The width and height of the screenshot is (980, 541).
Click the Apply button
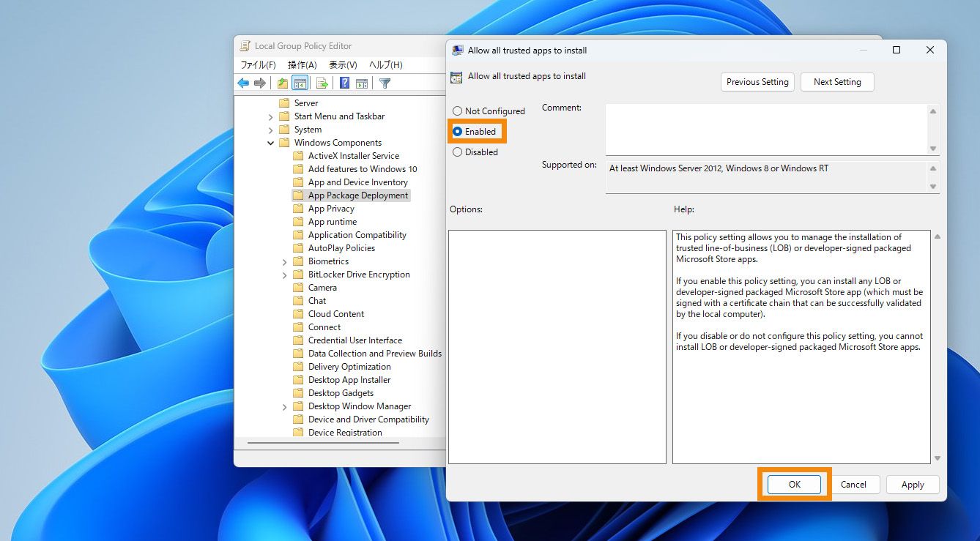pos(913,485)
